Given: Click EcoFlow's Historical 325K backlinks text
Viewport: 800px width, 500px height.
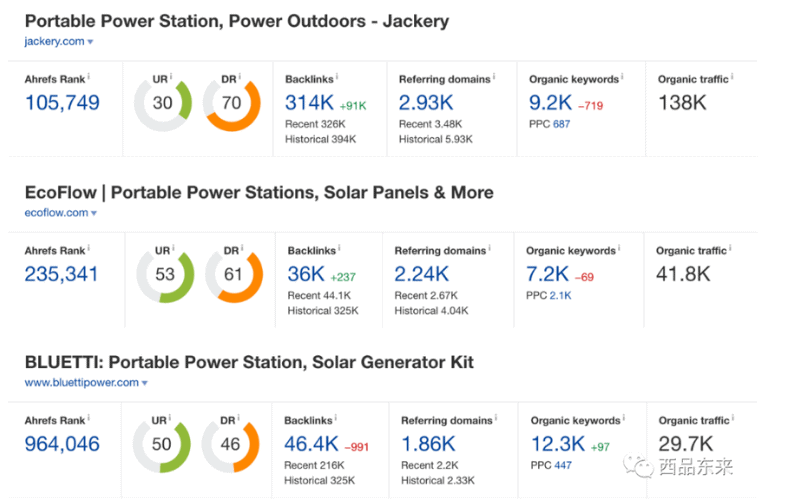Looking at the screenshot, I should [x=323, y=311].
